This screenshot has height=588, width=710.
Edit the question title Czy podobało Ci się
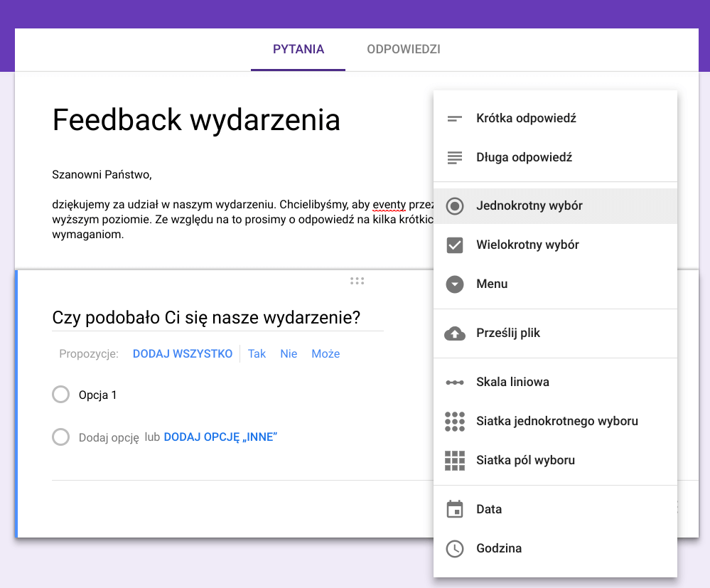pyautogui.click(x=217, y=318)
